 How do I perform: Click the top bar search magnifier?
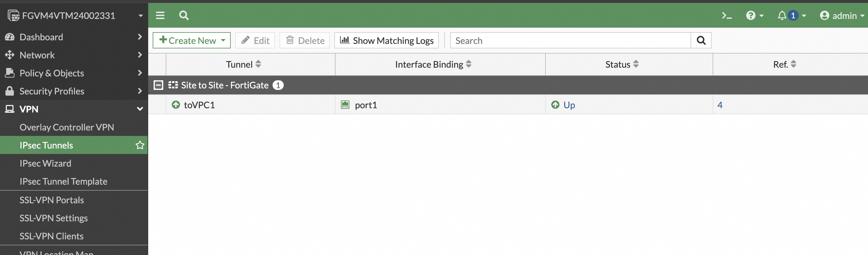click(x=184, y=15)
